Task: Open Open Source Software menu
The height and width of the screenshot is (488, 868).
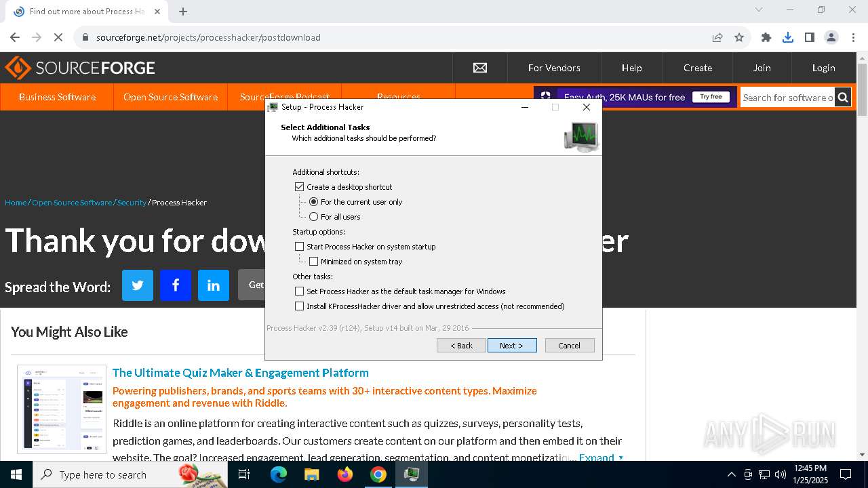Action: point(170,97)
